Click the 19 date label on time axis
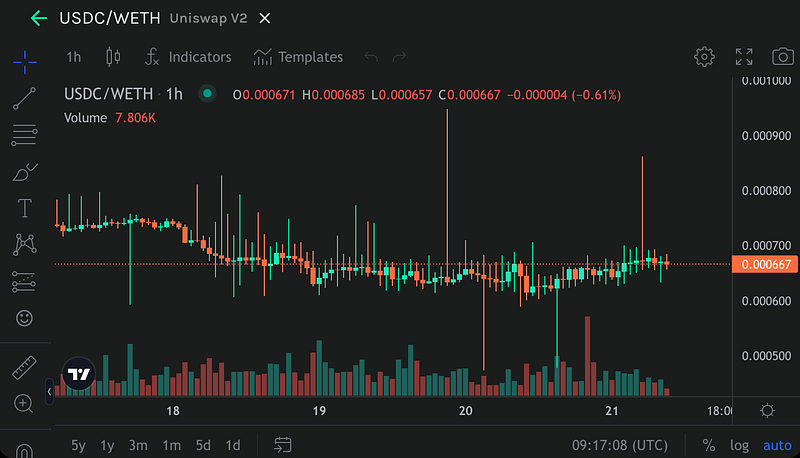The height and width of the screenshot is (458, 800). pos(319,411)
